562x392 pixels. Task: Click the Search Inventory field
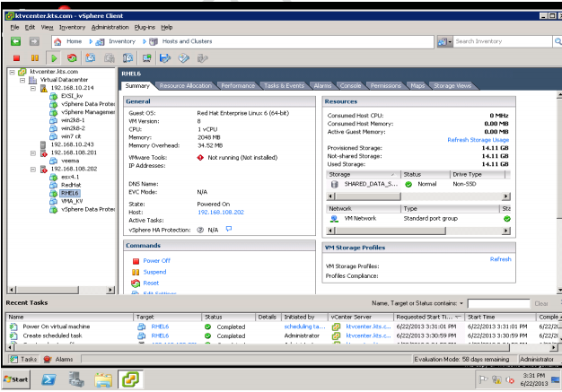pyautogui.click(x=503, y=41)
